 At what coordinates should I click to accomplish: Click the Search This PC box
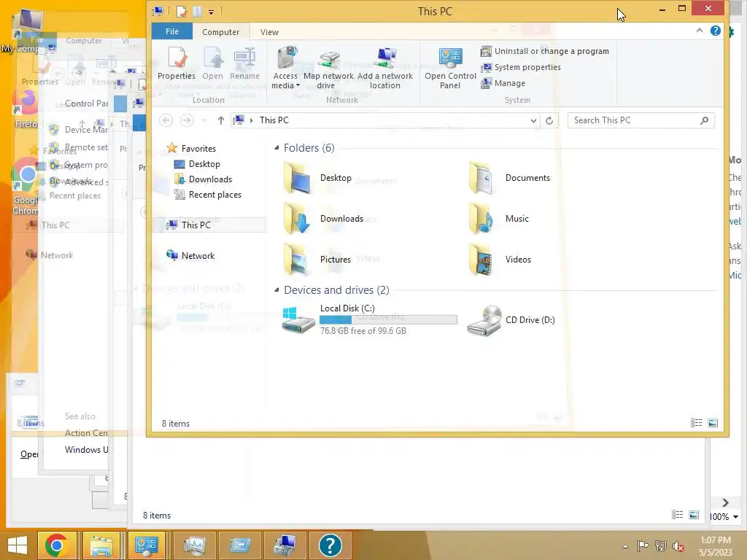pos(640,120)
